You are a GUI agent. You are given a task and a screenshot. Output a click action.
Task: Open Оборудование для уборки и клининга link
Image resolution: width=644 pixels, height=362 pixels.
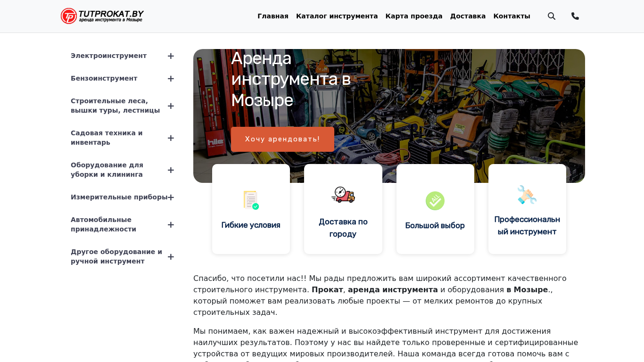point(107,170)
